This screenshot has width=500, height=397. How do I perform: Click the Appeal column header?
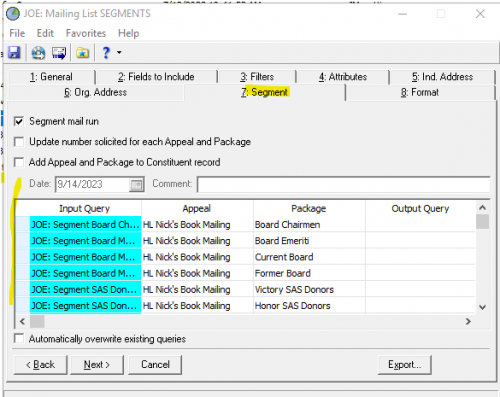pos(197,209)
